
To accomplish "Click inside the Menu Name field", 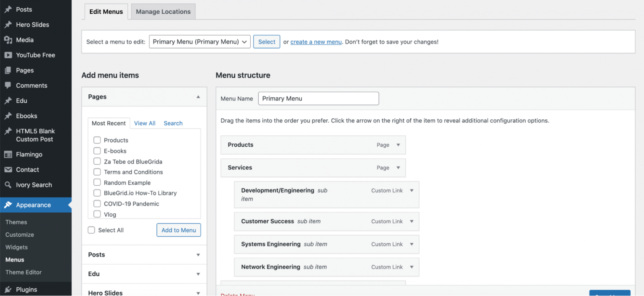I will (x=318, y=98).
